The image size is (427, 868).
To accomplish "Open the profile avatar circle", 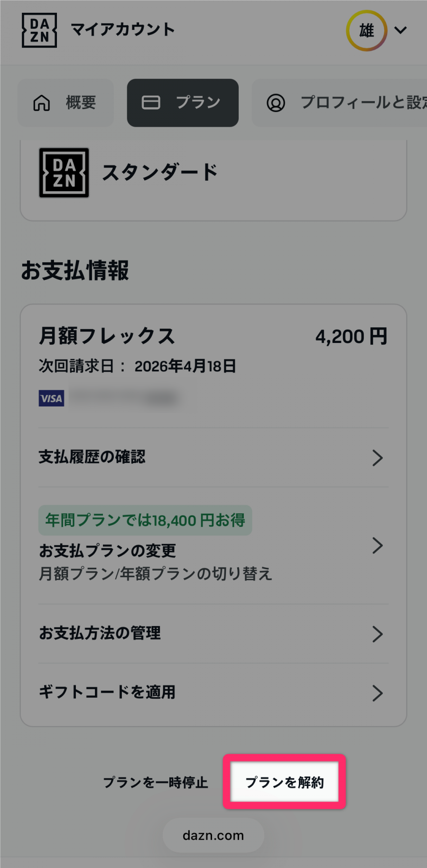I will (x=366, y=31).
